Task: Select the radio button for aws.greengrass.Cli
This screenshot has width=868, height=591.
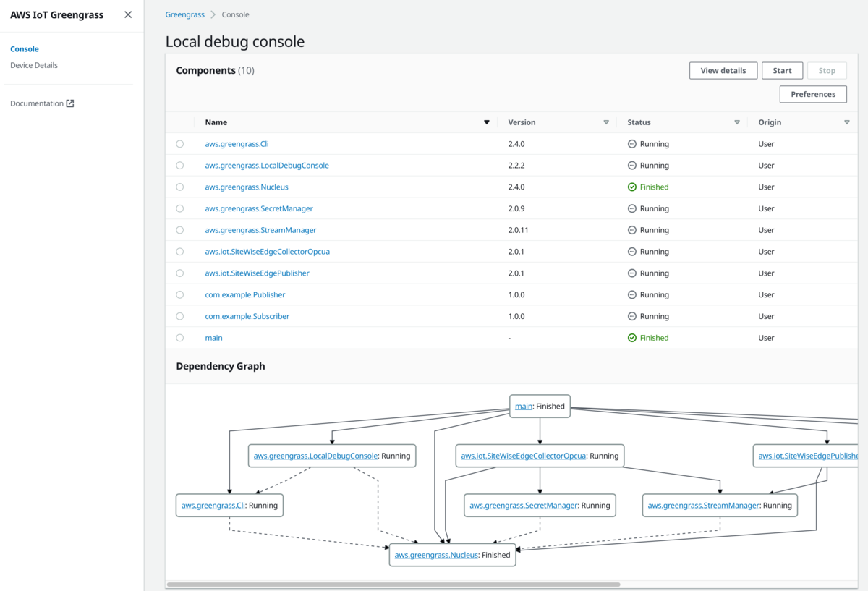Action: tap(180, 144)
